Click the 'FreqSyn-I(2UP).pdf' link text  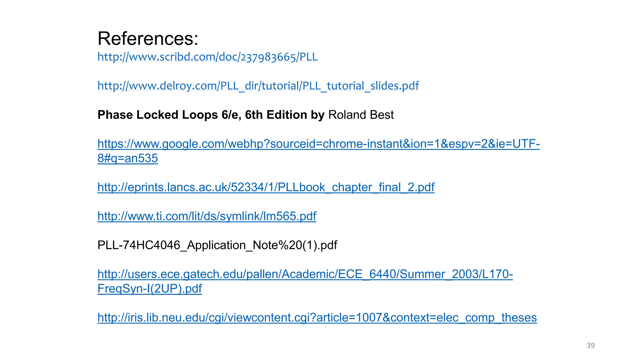(x=150, y=289)
